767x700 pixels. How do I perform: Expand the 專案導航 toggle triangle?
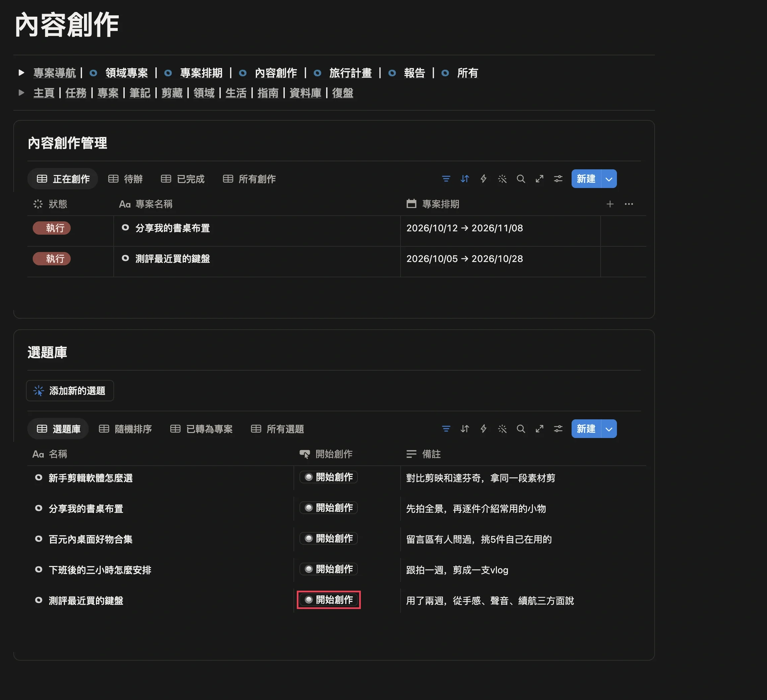[x=22, y=73]
